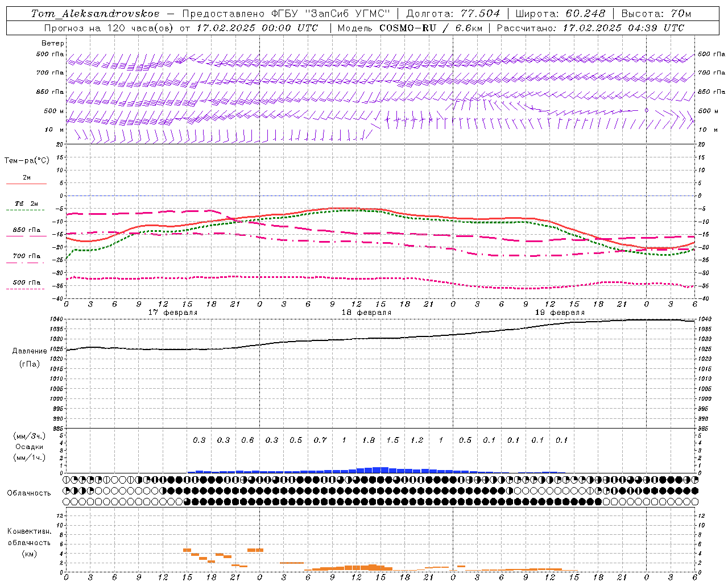The height and width of the screenshot is (582, 728).
Task: Click the 850 гПа temperature legend entry
Action: point(27,230)
